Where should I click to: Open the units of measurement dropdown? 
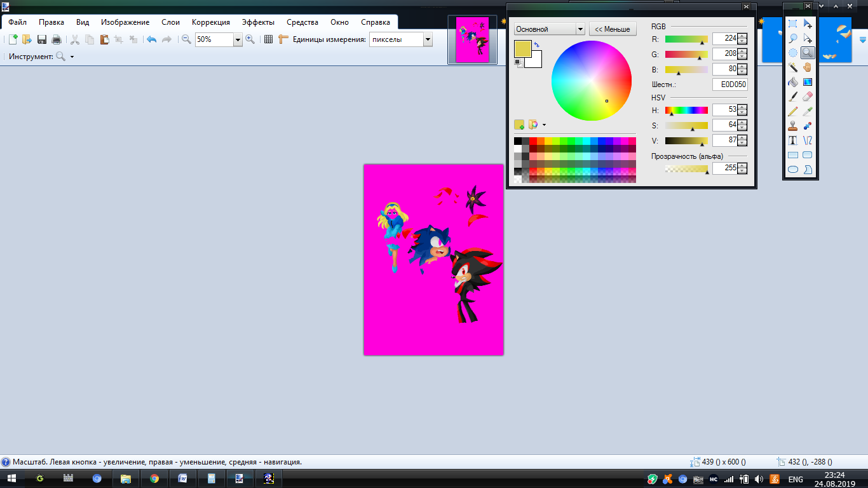428,39
